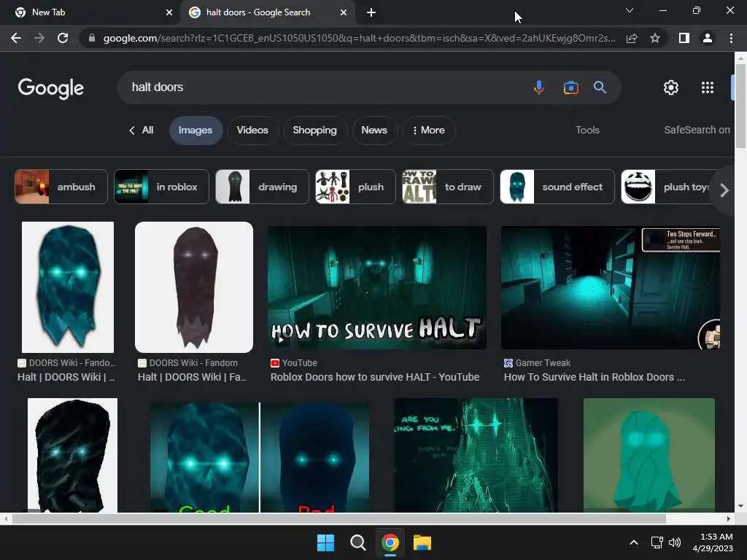The image size is (747, 560).
Task: Click Chrome icon in taskbar
Action: point(390,542)
